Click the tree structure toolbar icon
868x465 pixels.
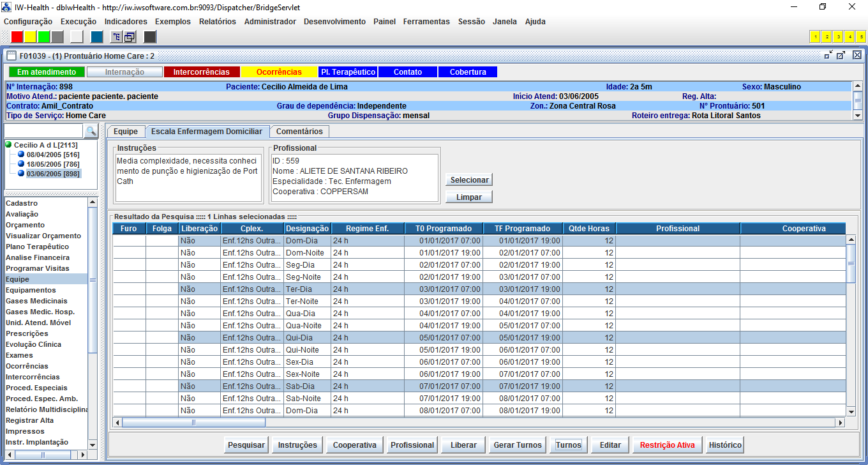(x=116, y=36)
